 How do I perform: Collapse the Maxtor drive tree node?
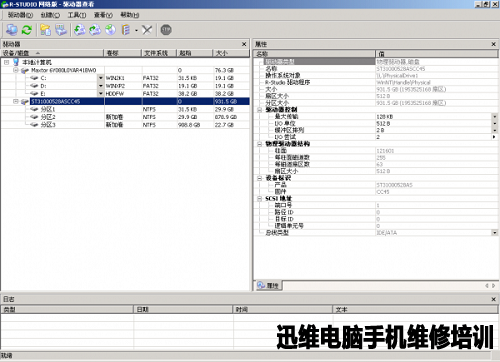[x=16, y=70]
